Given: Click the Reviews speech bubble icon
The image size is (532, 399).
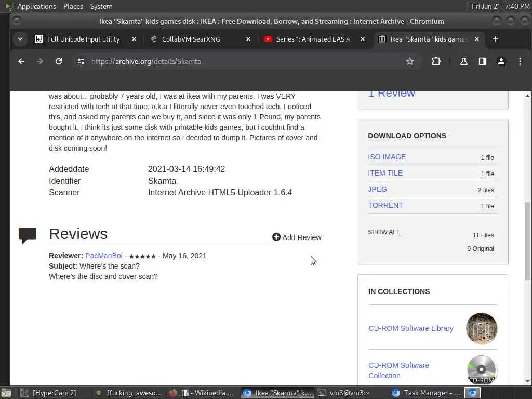Looking at the screenshot, I should (x=28, y=235).
